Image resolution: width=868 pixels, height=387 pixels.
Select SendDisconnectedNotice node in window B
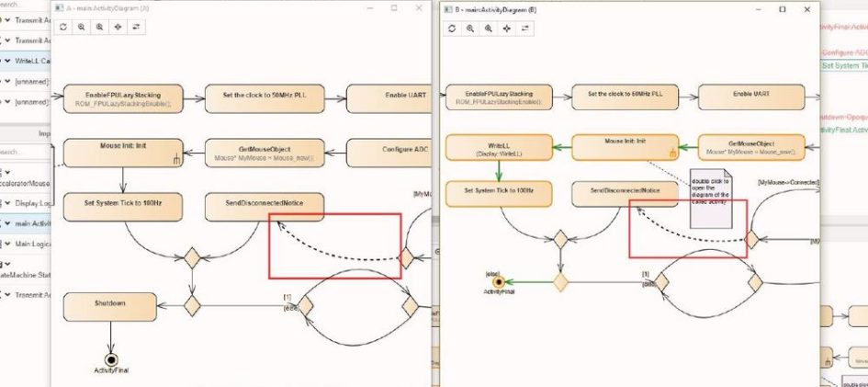pyautogui.click(x=625, y=194)
